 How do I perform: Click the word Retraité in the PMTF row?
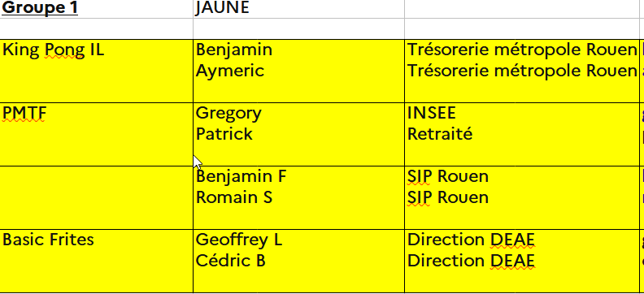pyautogui.click(x=440, y=134)
